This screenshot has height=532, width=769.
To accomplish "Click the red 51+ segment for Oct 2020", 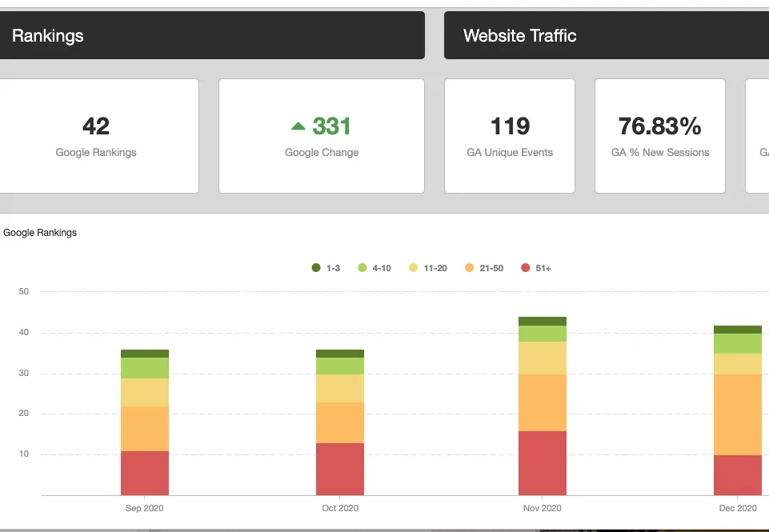I will (340, 470).
